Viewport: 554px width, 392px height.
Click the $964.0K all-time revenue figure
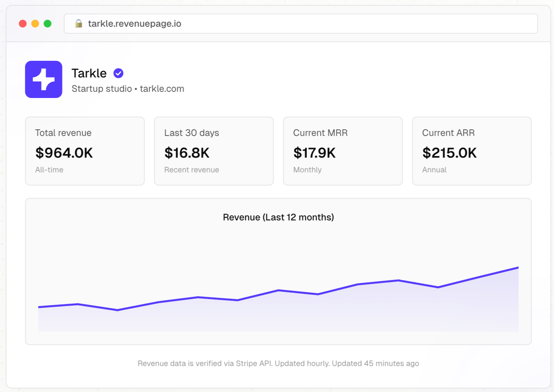pos(64,153)
